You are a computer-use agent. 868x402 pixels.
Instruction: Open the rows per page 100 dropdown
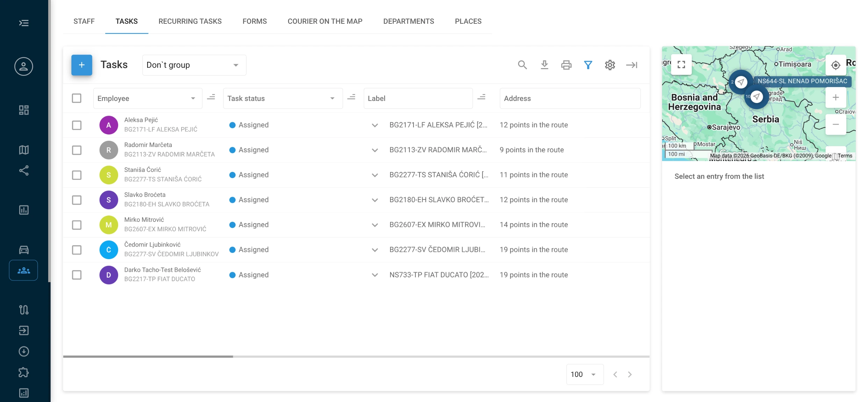click(584, 374)
